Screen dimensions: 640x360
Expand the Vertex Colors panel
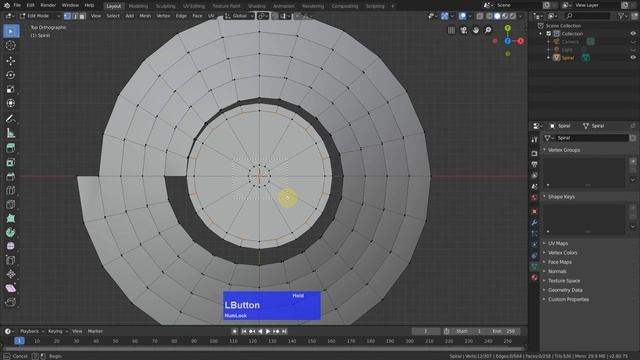pos(562,253)
